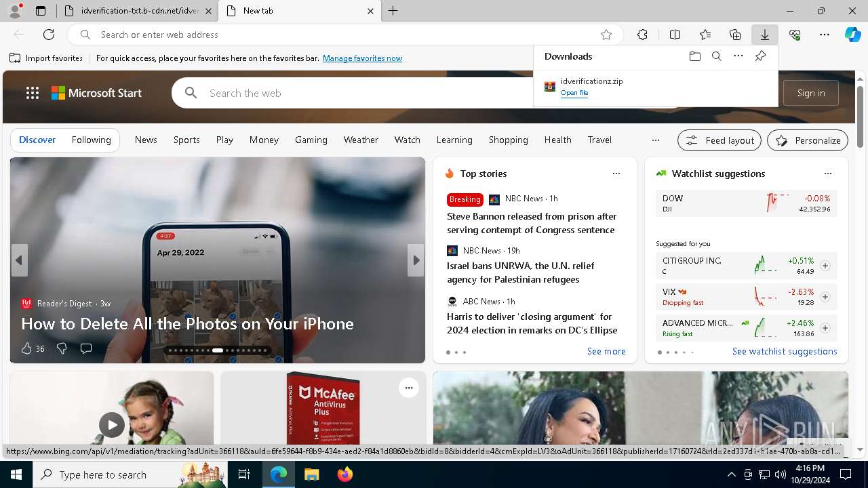Open Steve Bannon released from prison story
Viewport: 868px width, 488px height.
[532, 223]
